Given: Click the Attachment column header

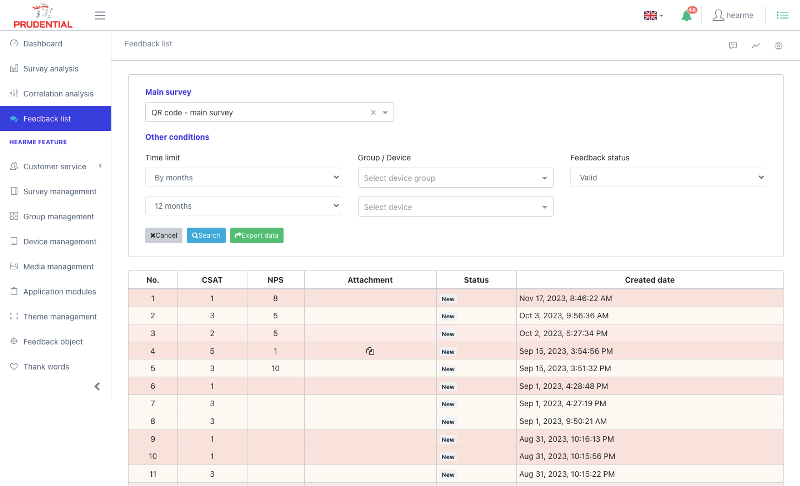Looking at the screenshot, I should (x=370, y=280).
